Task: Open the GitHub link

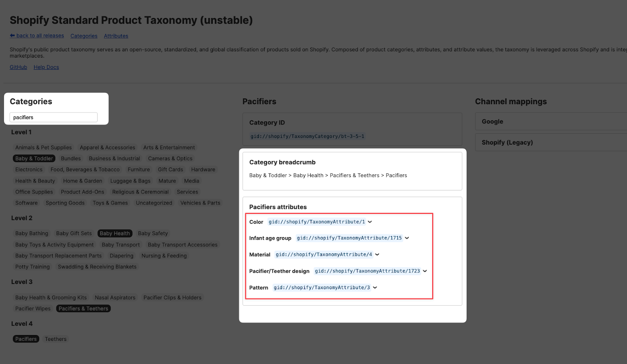Action: coord(18,67)
